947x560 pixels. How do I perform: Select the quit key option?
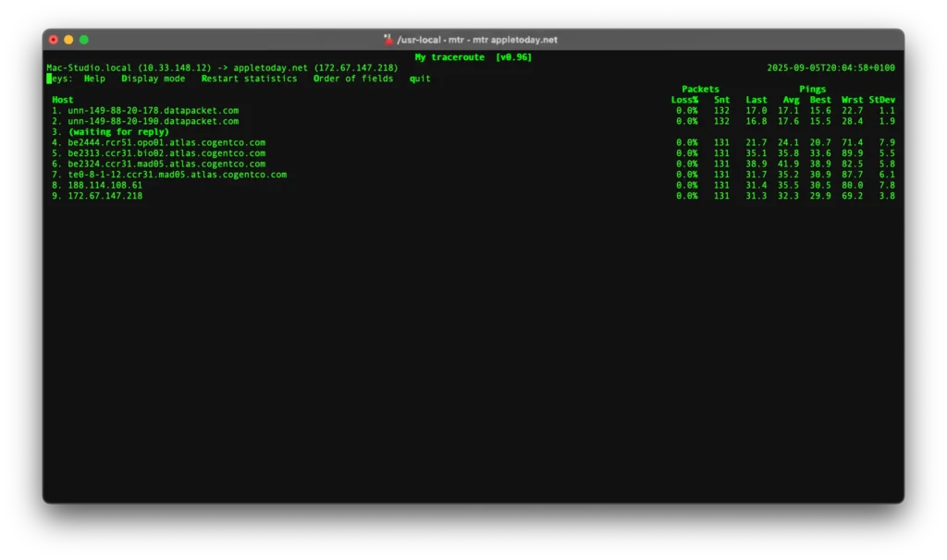[420, 79]
